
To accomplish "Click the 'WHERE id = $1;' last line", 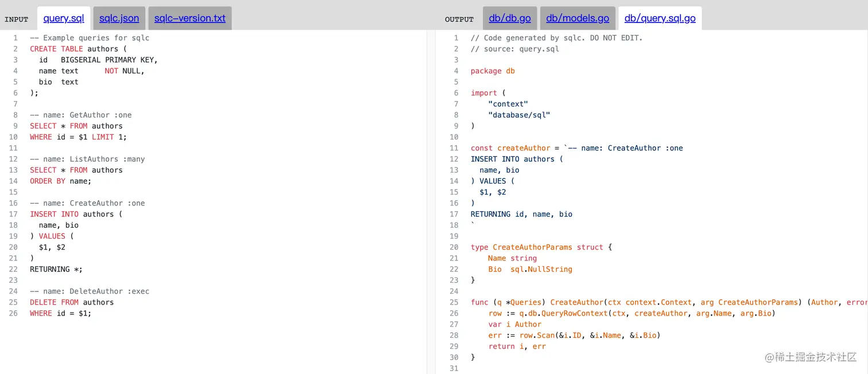I will tap(60, 313).
